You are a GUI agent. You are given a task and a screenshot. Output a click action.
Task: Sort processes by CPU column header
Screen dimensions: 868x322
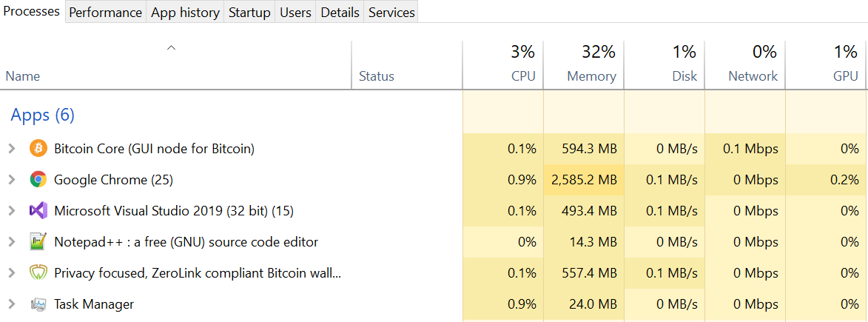point(502,65)
